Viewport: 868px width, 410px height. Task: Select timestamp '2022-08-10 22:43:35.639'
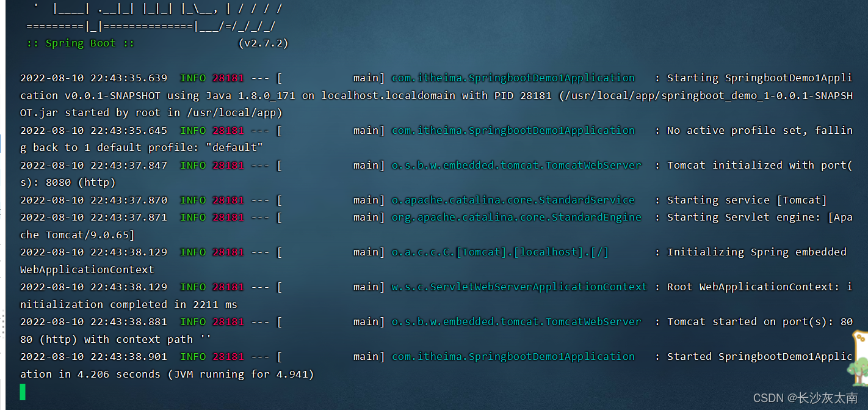pyautogui.click(x=93, y=78)
